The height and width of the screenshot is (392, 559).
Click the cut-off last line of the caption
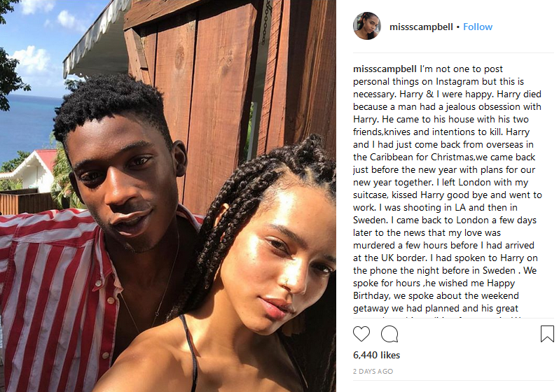tap(438, 316)
